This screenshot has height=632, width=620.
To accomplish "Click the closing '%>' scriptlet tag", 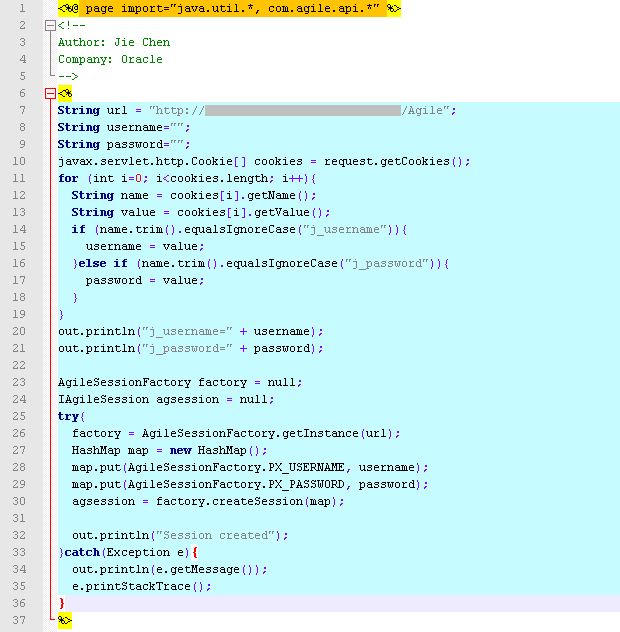I will (x=65, y=620).
